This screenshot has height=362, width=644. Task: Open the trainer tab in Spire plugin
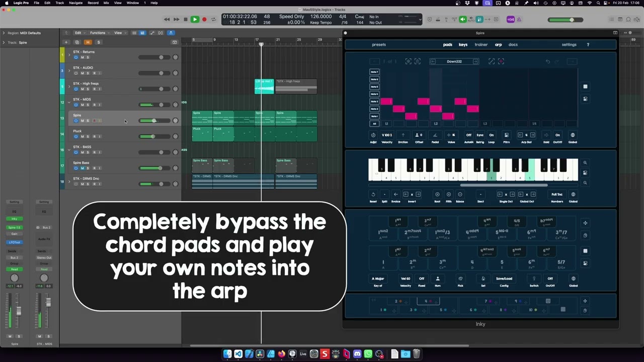pyautogui.click(x=481, y=45)
